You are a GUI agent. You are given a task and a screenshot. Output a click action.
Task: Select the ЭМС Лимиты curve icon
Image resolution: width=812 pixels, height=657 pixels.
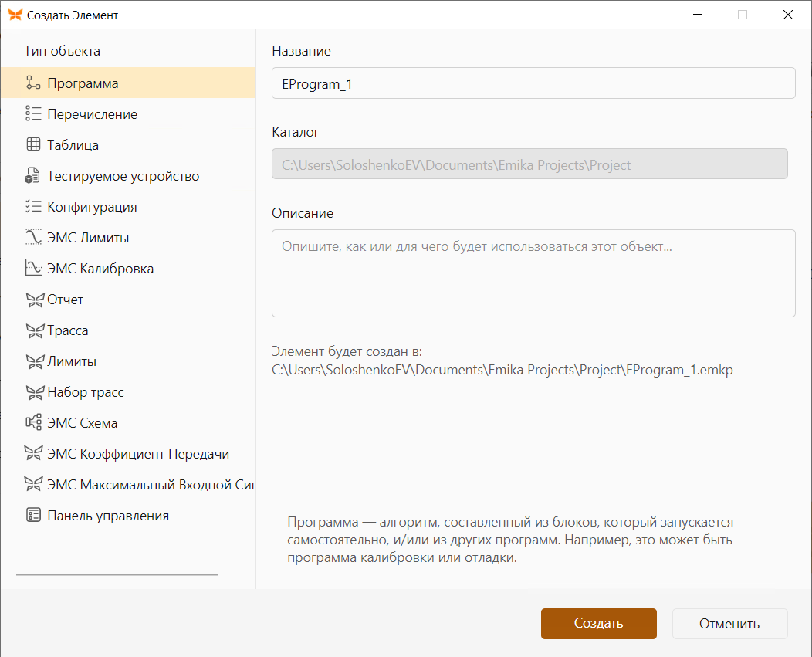[33, 237]
